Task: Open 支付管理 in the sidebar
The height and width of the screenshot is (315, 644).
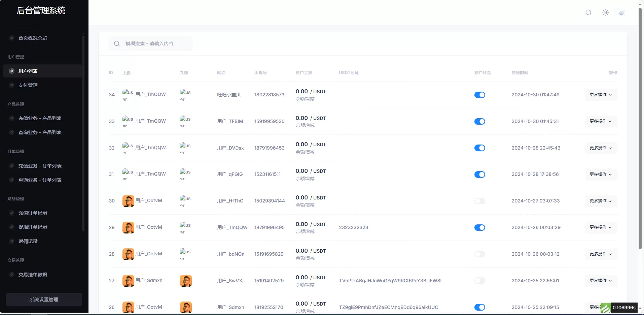Action: point(28,85)
